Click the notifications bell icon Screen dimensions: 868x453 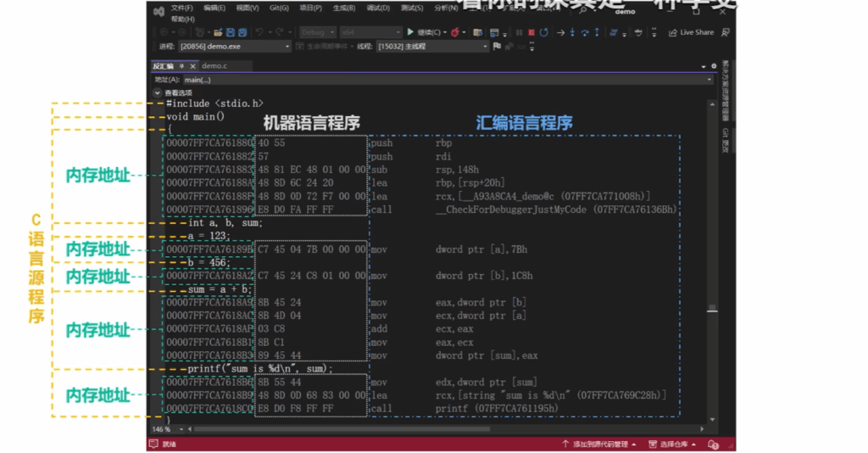pyautogui.click(x=713, y=445)
